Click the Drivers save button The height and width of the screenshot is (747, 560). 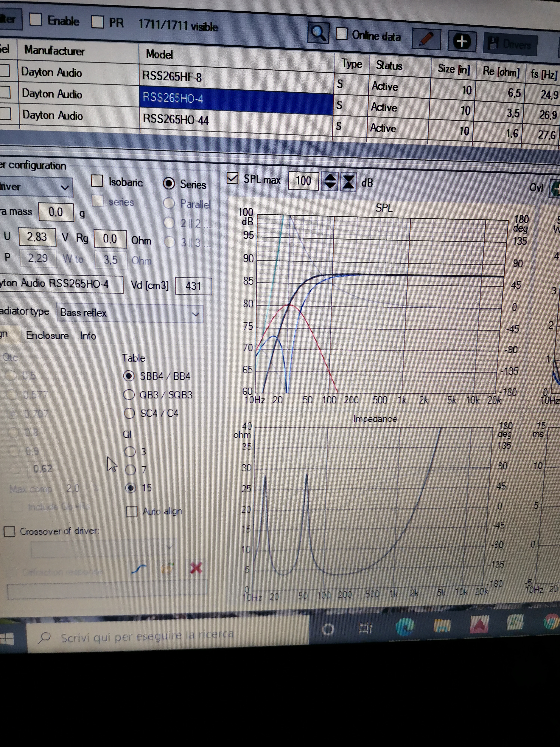(x=510, y=44)
